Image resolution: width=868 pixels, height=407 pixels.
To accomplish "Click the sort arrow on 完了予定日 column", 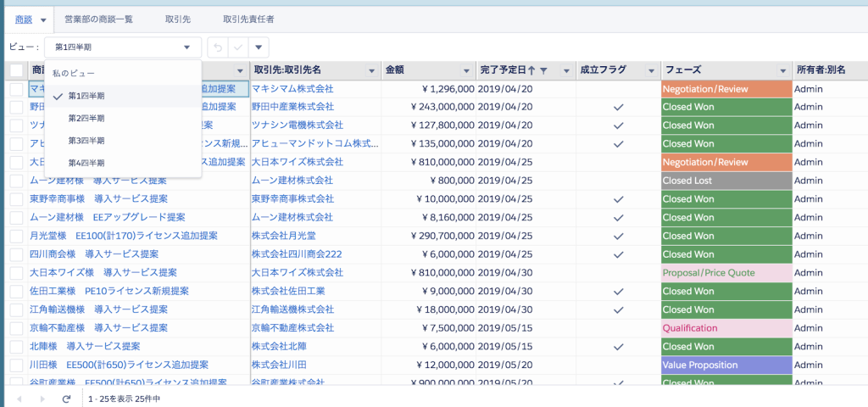I will 531,70.
